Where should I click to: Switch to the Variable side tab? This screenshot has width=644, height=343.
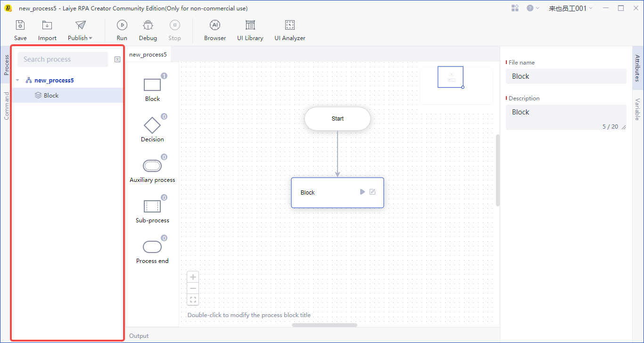[637, 109]
